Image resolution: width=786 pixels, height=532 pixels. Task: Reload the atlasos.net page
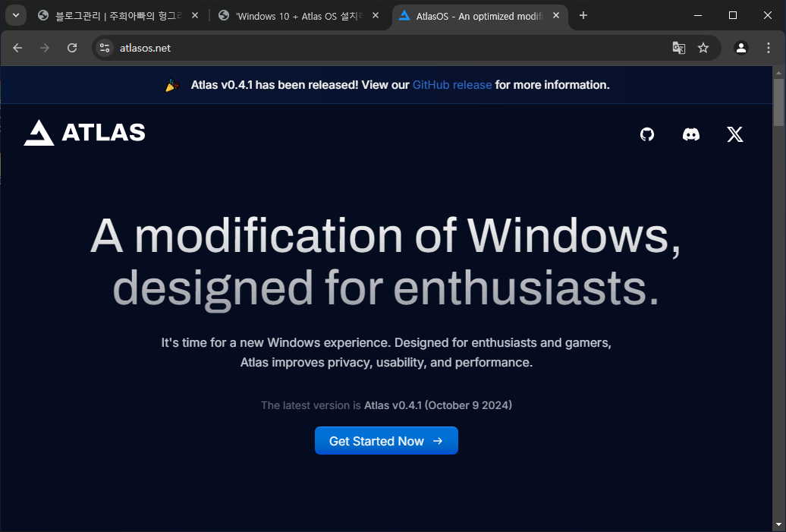[x=72, y=48]
